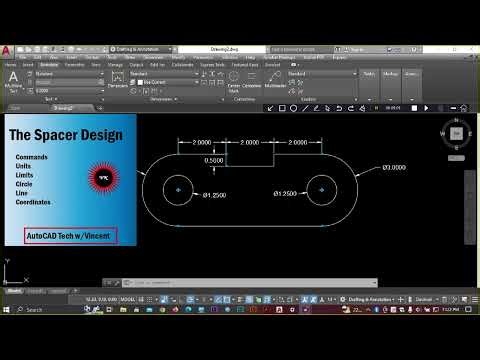The image size is (480, 360).
Task: Select the Center Mark tool
Action: click(x=234, y=81)
